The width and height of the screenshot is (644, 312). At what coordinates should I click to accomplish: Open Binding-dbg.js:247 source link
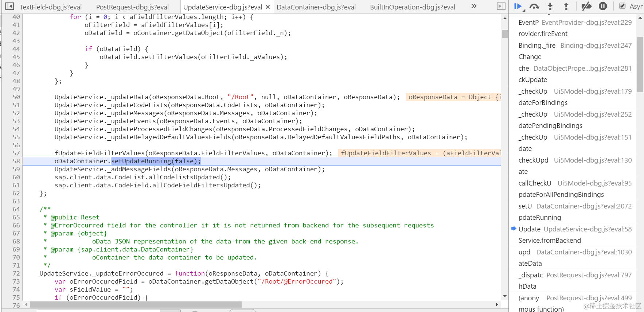596,46
